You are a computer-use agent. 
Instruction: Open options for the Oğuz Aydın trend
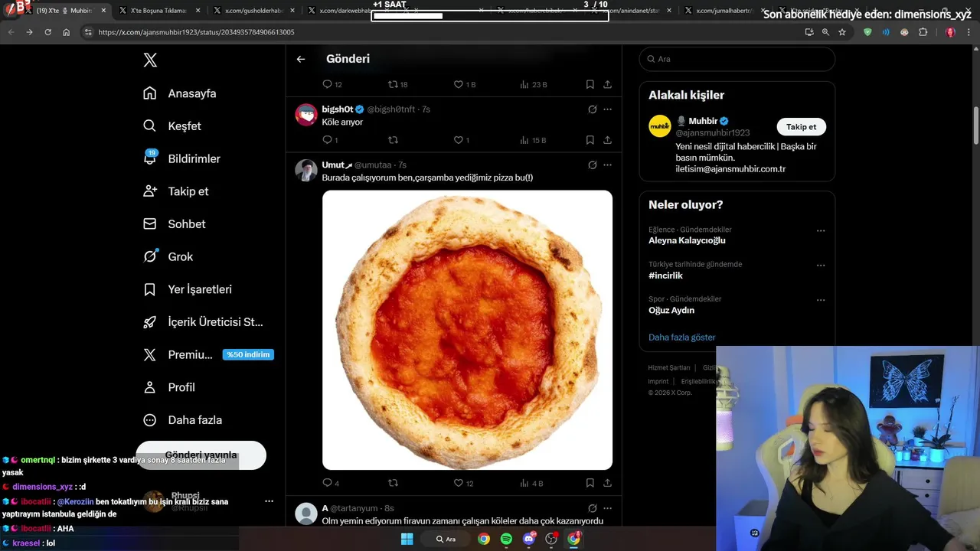pyautogui.click(x=821, y=300)
